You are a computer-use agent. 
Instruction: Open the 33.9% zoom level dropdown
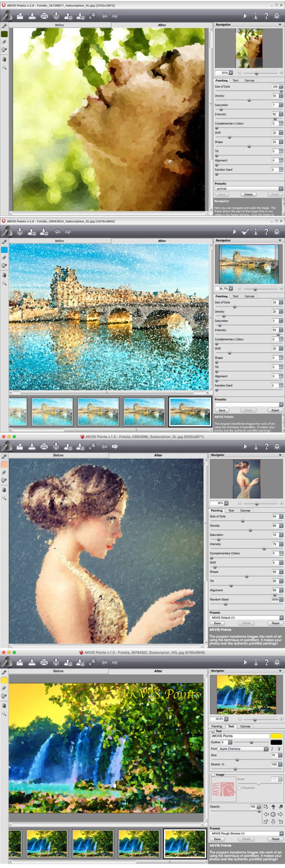[226, 719]
